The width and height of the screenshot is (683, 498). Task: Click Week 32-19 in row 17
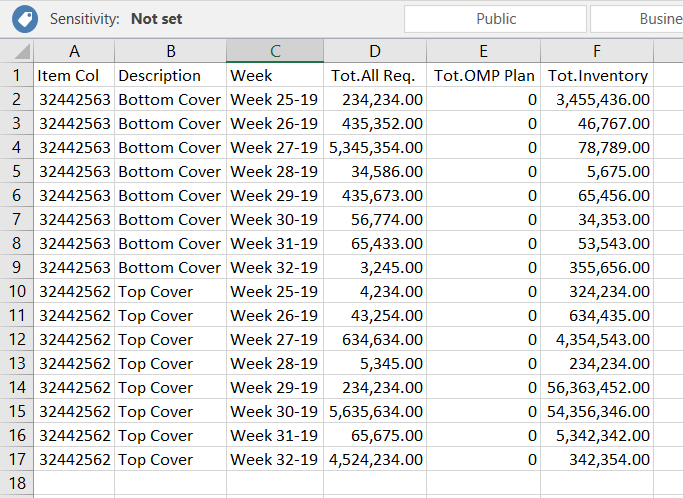pos(275,459)
